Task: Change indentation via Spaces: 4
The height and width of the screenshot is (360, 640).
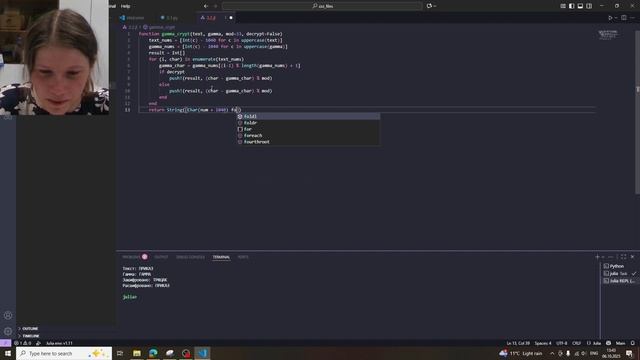Action: click(x=543, y=343)
